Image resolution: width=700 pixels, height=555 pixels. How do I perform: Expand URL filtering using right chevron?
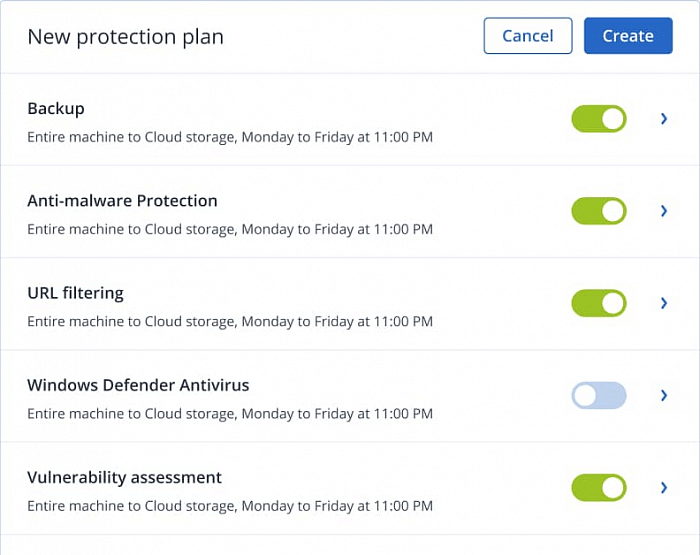point(664,303)
